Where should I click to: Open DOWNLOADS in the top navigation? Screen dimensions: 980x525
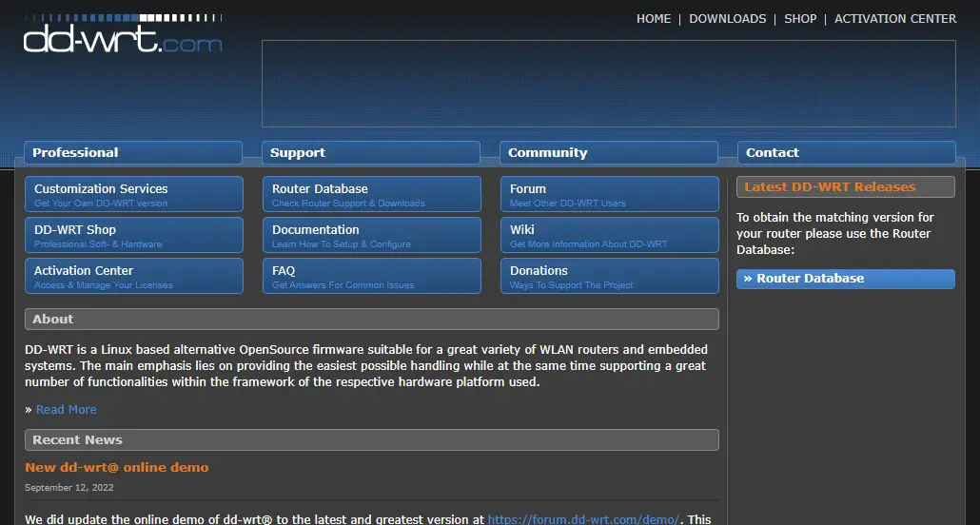(728, 19)
